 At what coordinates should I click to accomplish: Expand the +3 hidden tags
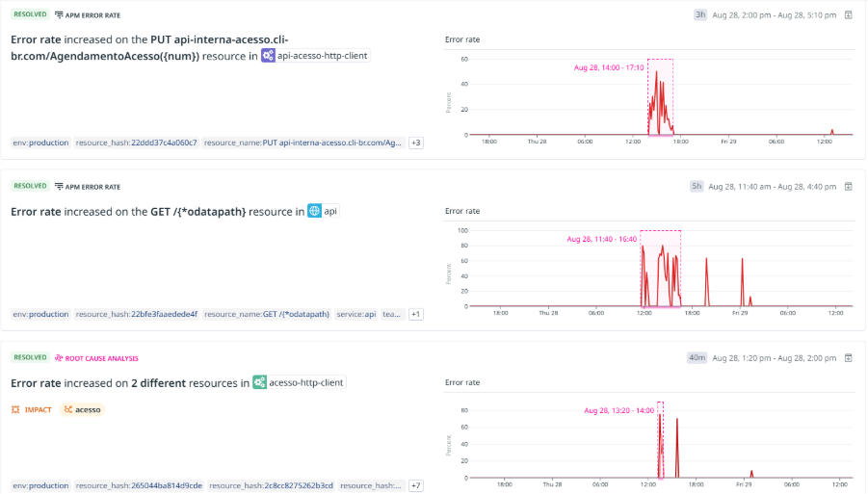416,143
